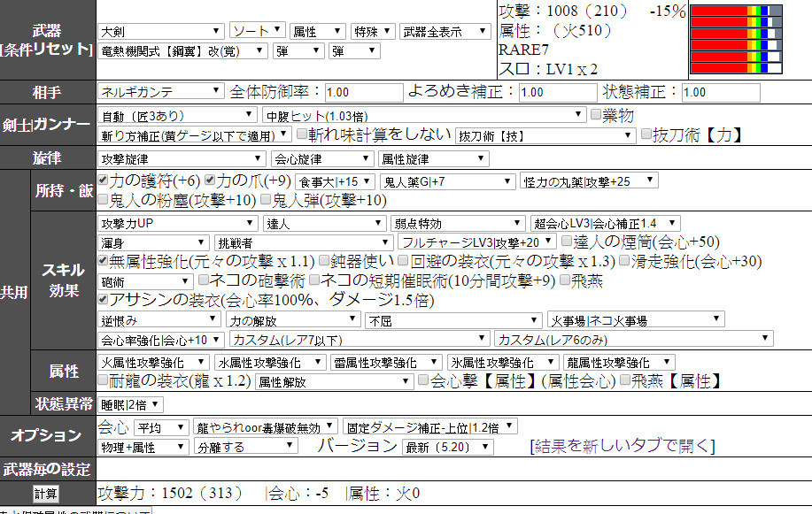Open the 龍属性攻撃強化 dropdown
This screenshot has height=514, width=812.
[x=619, y=363]
